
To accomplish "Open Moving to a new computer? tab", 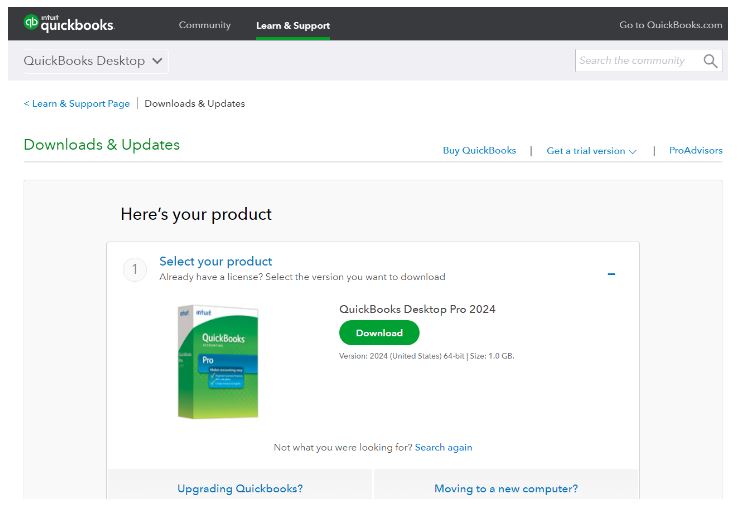I will 506,489.
